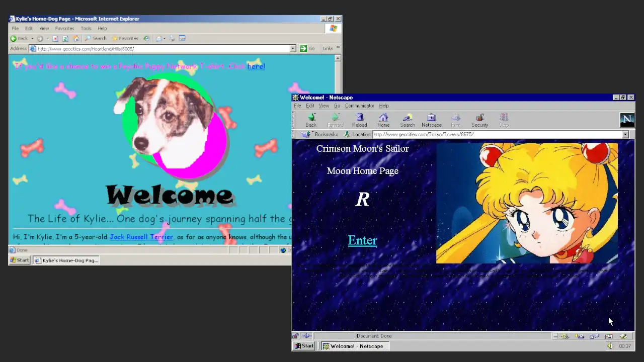Click Kylie's Home-Dog Page taskbar button
The image size is (644, 362).
click(x=66, y=260)
